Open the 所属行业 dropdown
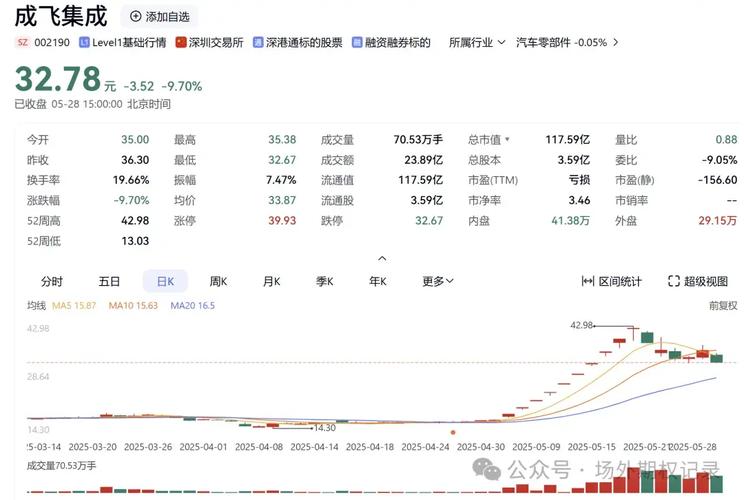Viewport: 744px width, 500px height. point(477,43)
